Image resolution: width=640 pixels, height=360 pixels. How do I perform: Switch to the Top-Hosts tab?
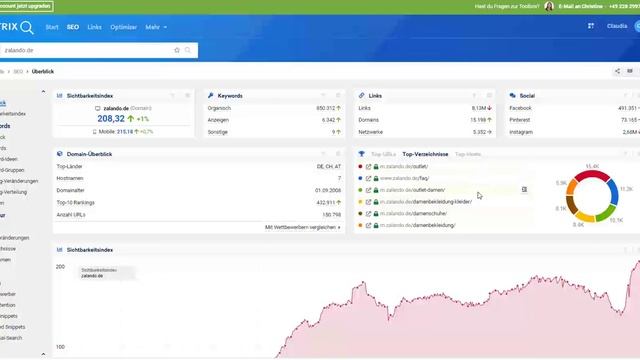[468, 154]
